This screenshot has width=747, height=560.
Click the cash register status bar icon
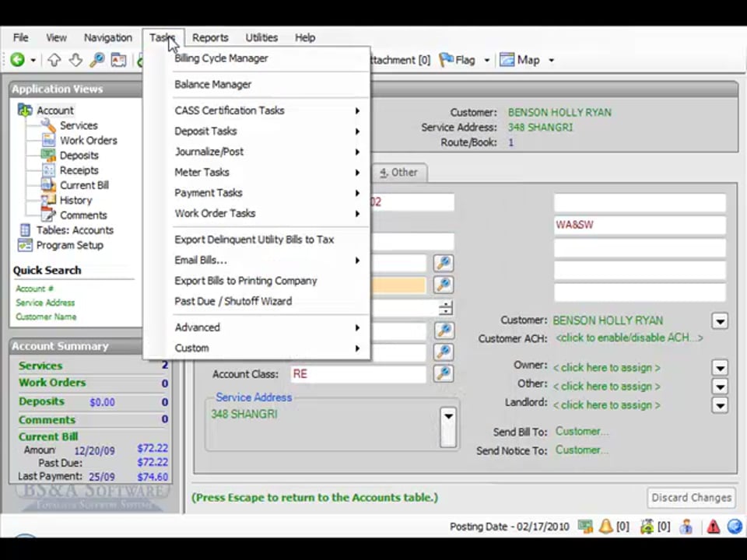[x=585, y=527]
